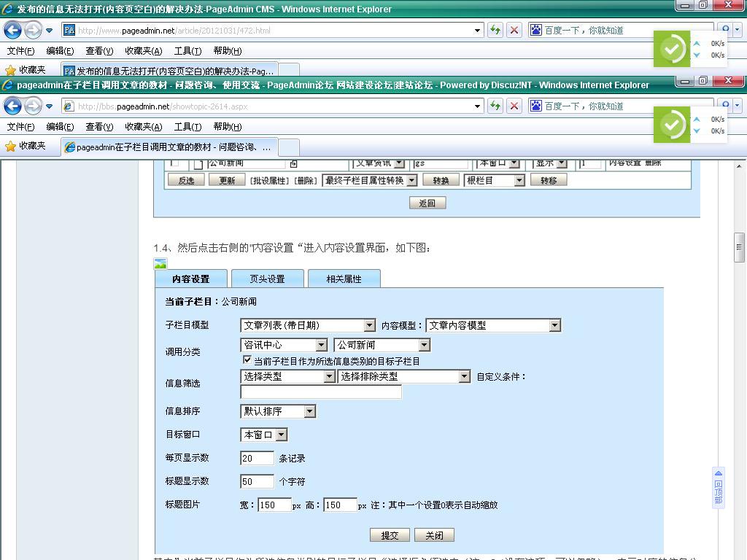Image resolution: width=747 pixels, height=560 pixels.
Task: Open the 目标窗口 本窗口 dropdown
Action: click(x=281, y=435)
